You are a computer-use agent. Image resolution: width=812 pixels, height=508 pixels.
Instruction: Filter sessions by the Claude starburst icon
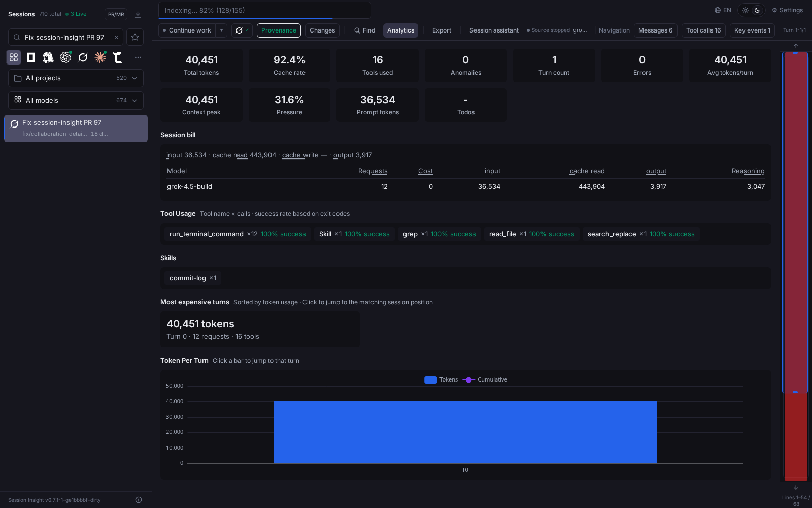click(100, 57)
